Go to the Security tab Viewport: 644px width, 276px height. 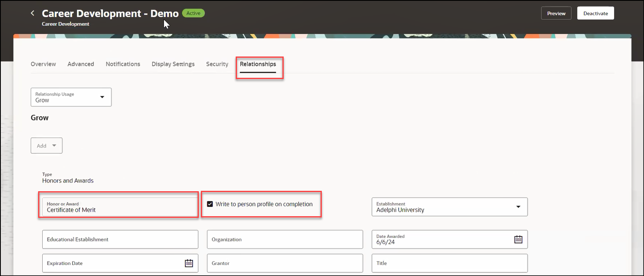pyautogui.click(x=217, y=64)
